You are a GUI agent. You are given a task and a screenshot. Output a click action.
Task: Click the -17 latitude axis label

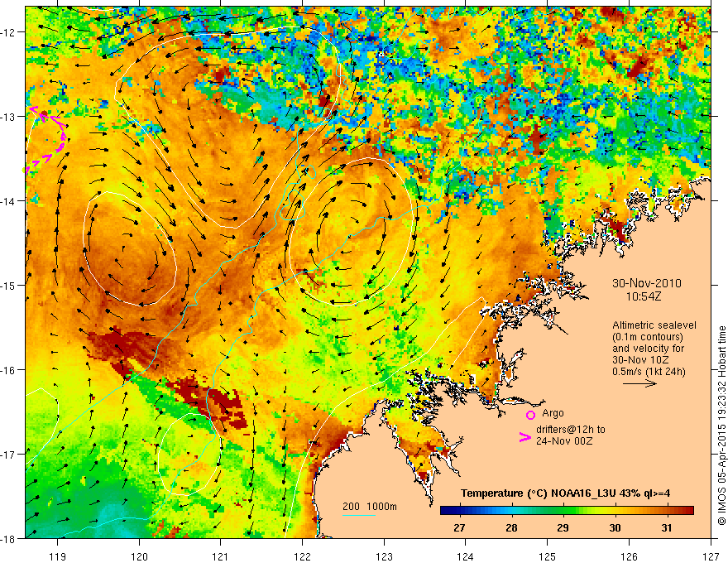(9, 455)
